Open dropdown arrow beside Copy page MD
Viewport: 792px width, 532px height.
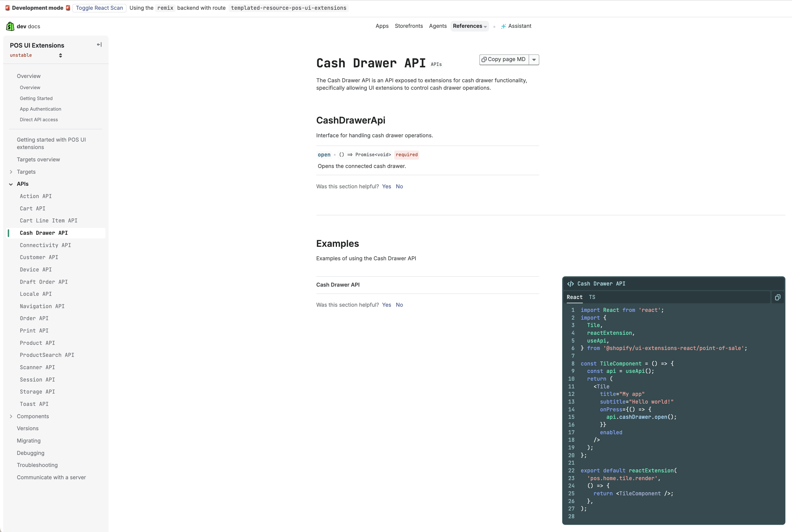click(x=534, y=60)
